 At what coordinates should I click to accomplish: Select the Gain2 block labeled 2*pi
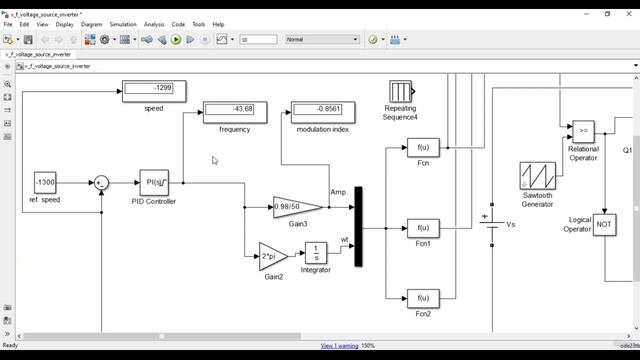coord(273,256)
